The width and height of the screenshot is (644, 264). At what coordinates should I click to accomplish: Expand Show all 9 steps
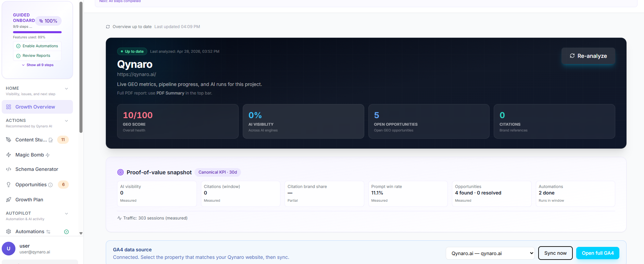[38, 65]
